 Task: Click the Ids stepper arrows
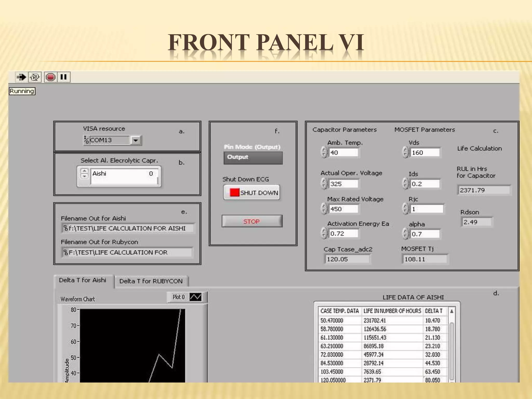pyautogui.click(x=405, y=183)
